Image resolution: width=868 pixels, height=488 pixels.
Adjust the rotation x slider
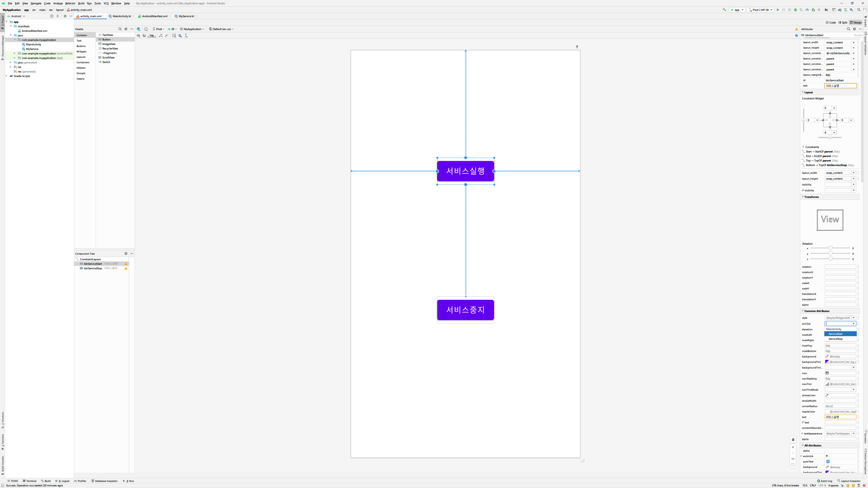point(830,248)
